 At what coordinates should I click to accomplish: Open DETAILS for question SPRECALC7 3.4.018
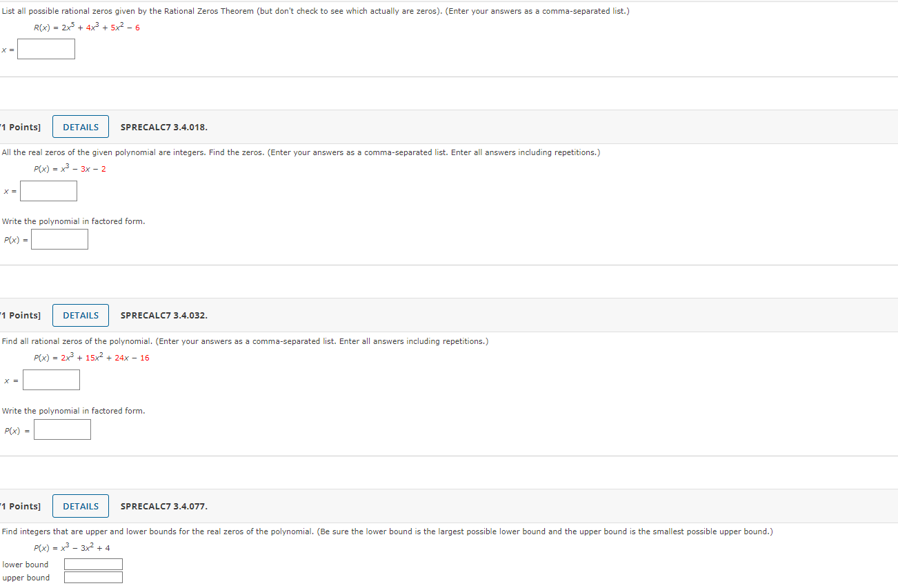pyautogui.click(x=81, y=127)
